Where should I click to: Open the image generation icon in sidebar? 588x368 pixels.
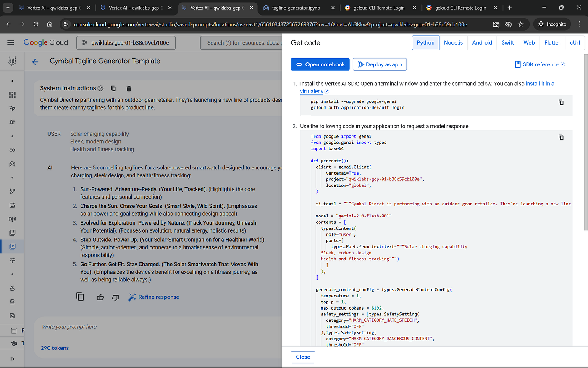(12, 205)
